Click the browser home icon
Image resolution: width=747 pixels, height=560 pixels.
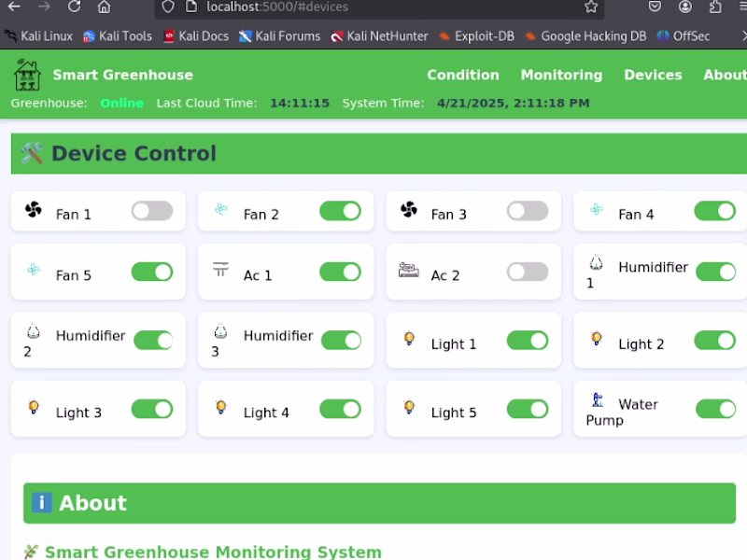(104, 7)
